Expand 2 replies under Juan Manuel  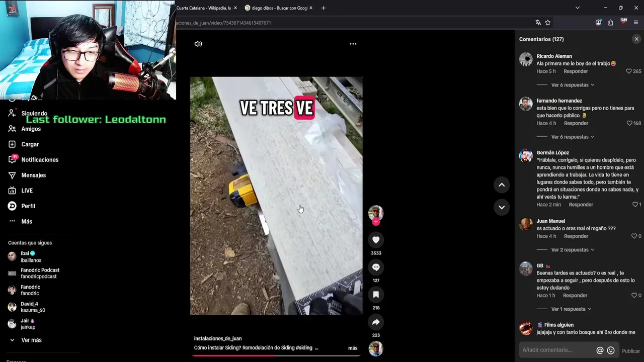tap(573, 250)
